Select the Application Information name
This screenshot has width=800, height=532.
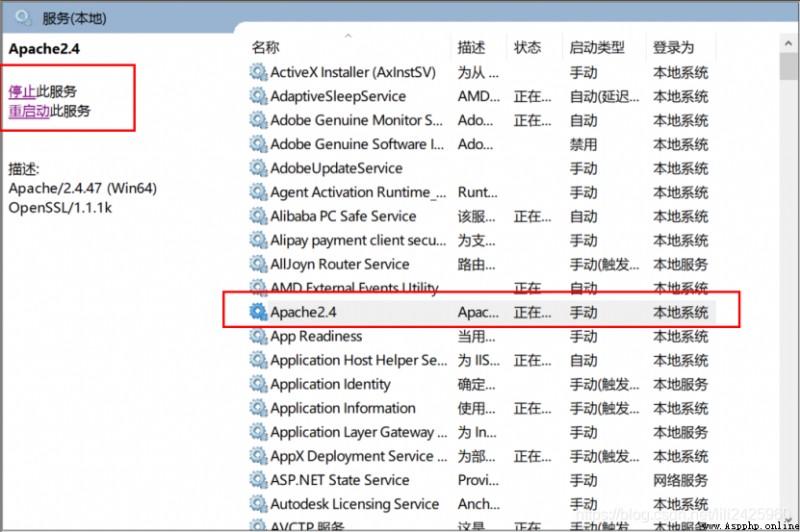343,408
